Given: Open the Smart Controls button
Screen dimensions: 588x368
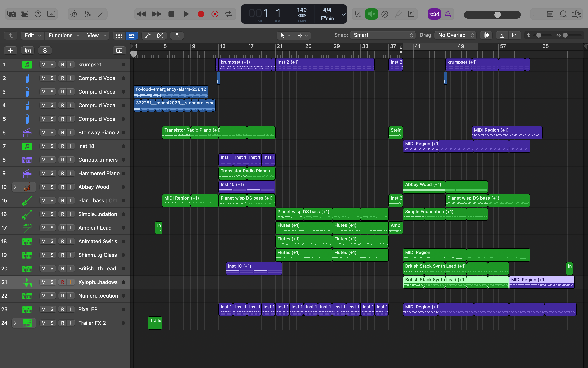Looking at the screenshot, I should click(x=74, y=14).
